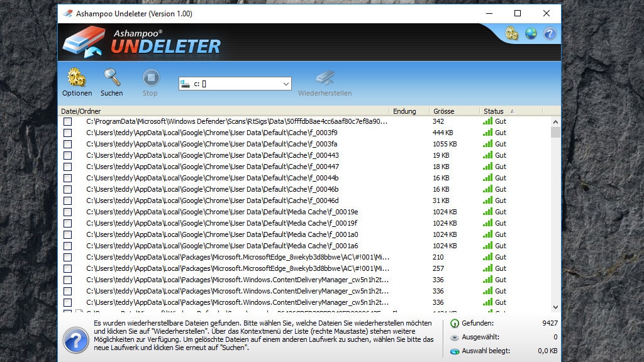Click Wiederherstellen restore icon
The width and height of the screenshot is (644, 362).
(x=325, y=77)
